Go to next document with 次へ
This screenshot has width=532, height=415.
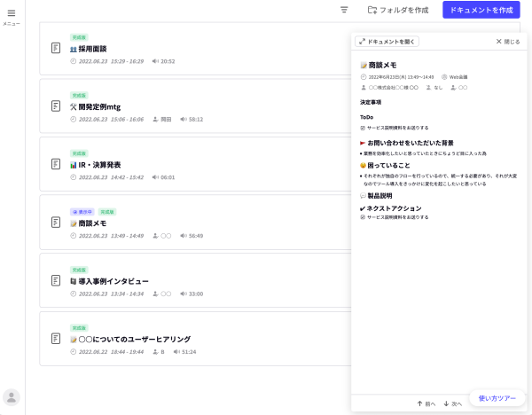[452, 403]
